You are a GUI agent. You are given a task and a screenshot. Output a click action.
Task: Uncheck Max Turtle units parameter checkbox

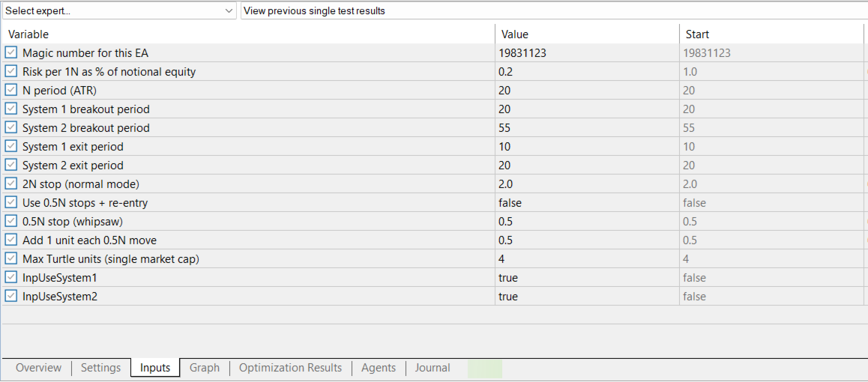point(11,259)
